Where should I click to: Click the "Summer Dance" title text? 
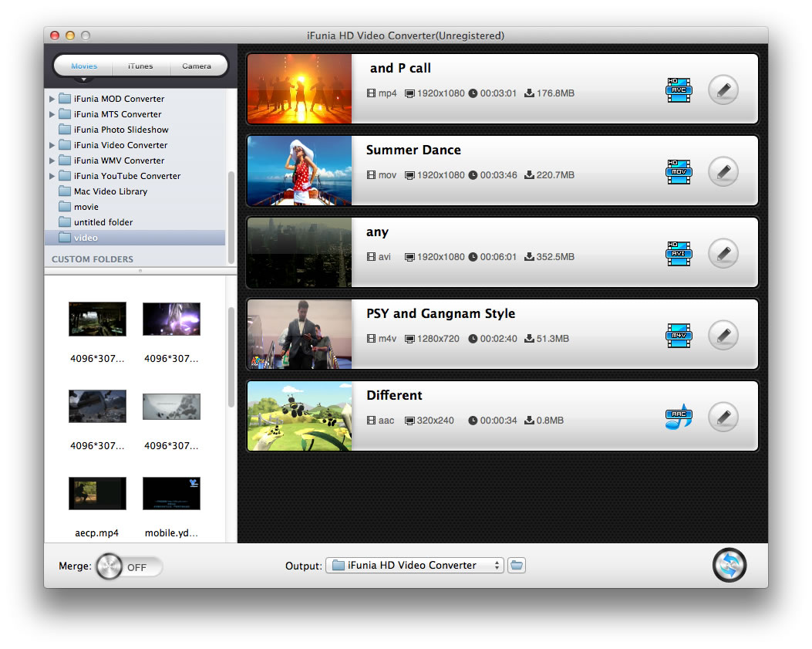point(413,150)
